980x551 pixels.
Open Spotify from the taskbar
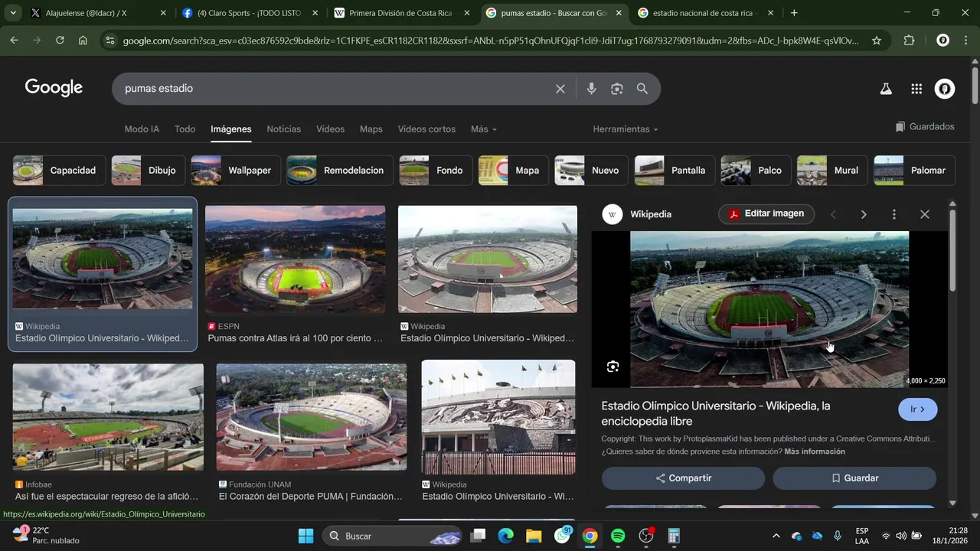[x=618, y=536]
